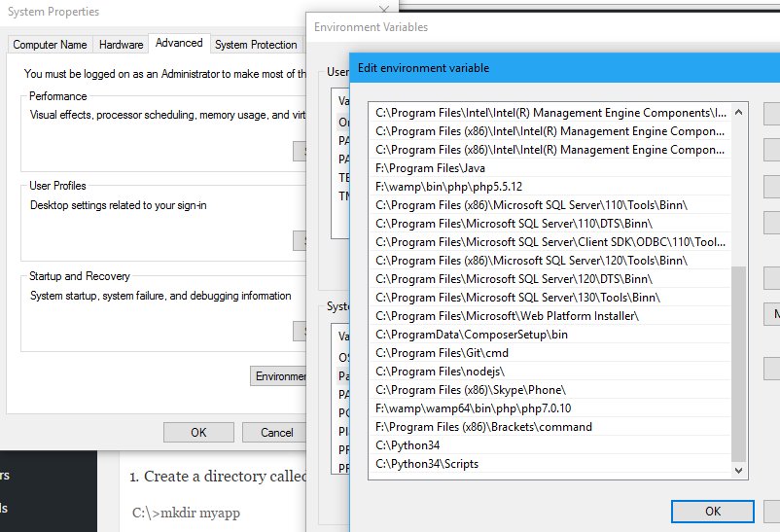The height and width of the screenshot is (532, 780).
Task: Select SQL Server Client SDK ODBC path
Action: coord(550,241)
